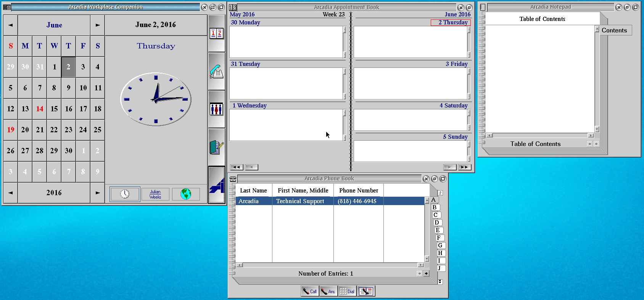Click the 1 Wednesday appointment field
Image resolution: width=644 pixels, height=300 pixels.
tap(286, 125)
